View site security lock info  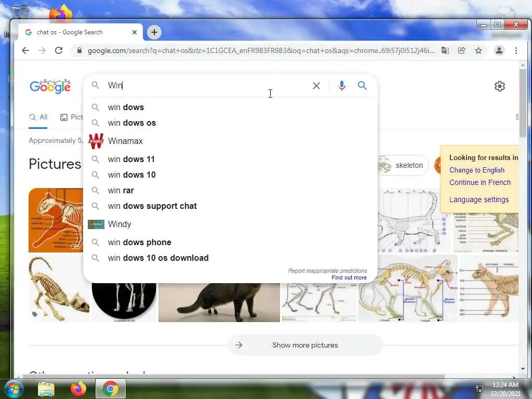(79, 50)
